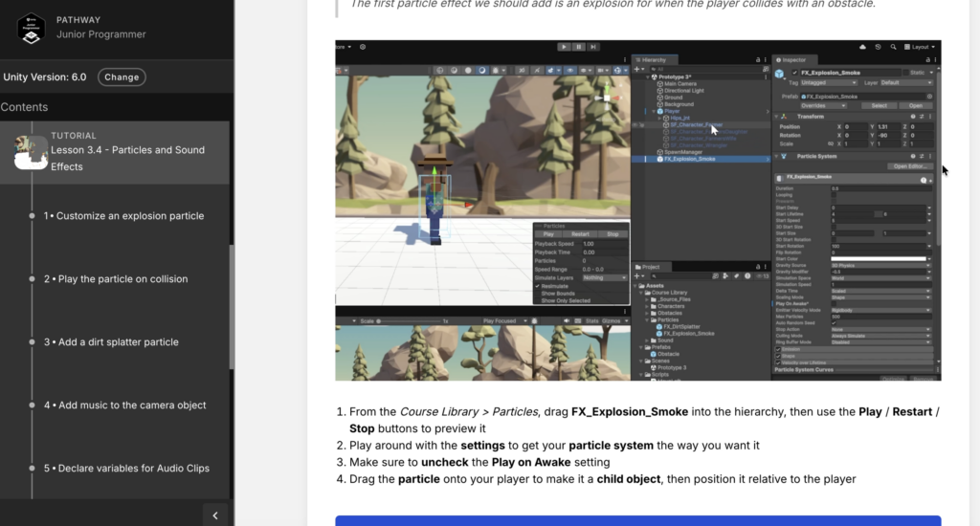
Task: Click the Pause button in Unity toolbar
Action: pos(578,46)
